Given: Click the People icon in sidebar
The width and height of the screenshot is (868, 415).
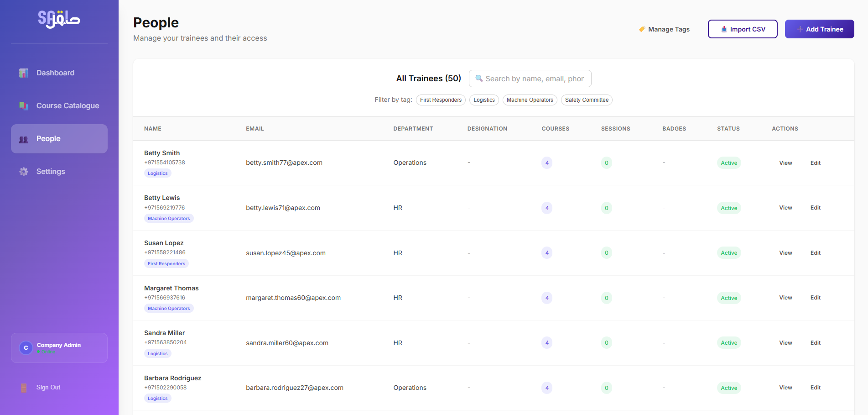Looking at the screenshot, I should pyautogui.click(x=24, y=139).
